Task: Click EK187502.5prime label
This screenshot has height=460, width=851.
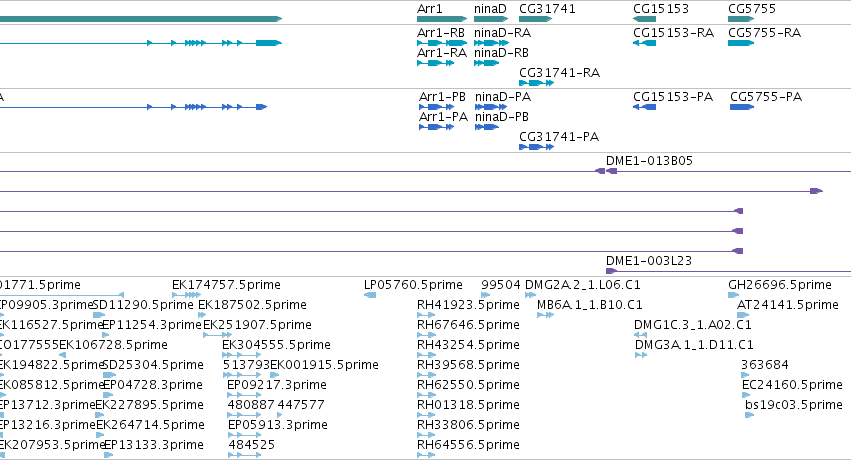Action: (x=252, y=305)
